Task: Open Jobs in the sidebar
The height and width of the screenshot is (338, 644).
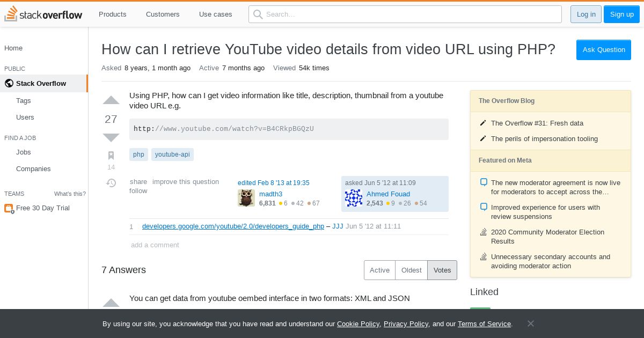Action: point(24,152)
